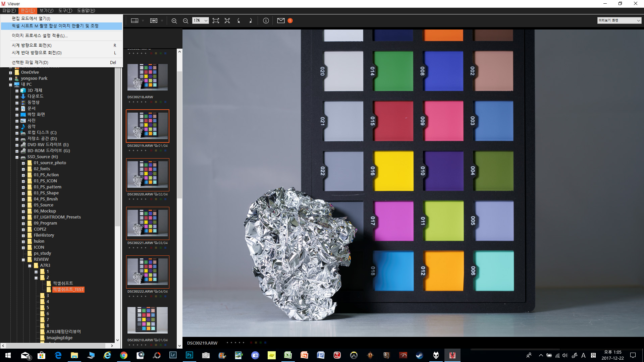Launch Photoshop from the Windows taskbar
Screen dimensions: 644x362
[x=190, y=355]
